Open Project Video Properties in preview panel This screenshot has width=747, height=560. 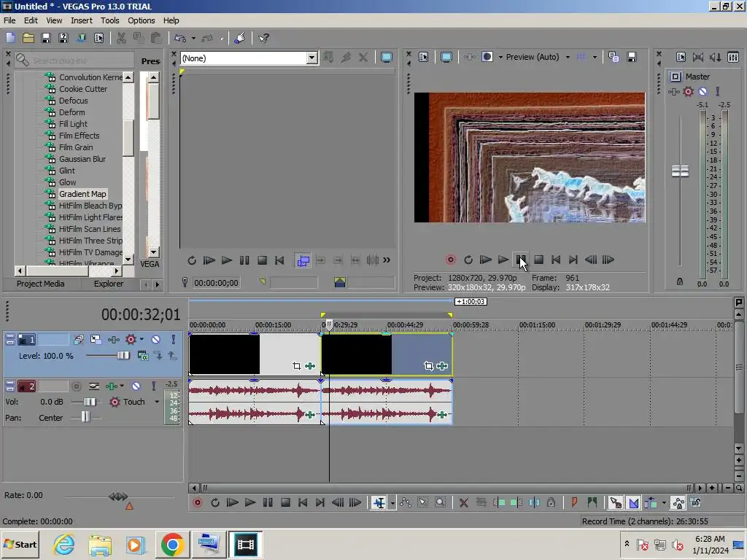[424, 57]
